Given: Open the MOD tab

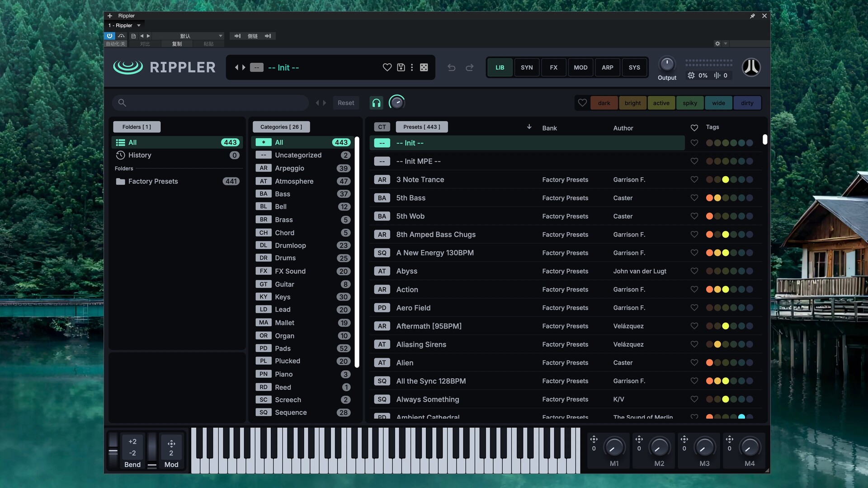Looking at the screenshot, I should [x=580, y=67].
